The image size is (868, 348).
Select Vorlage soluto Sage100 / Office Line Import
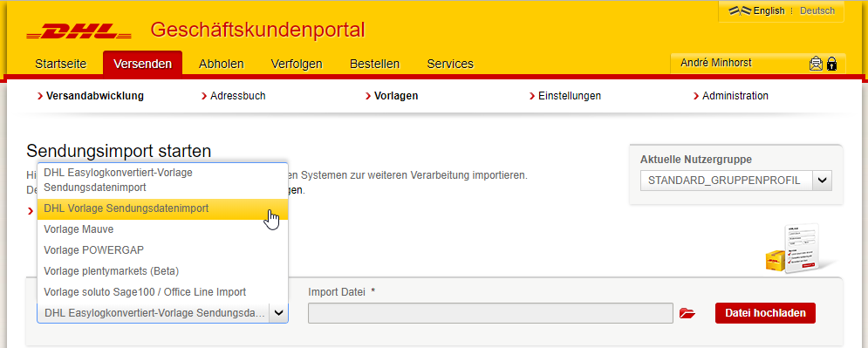[163, 291]
